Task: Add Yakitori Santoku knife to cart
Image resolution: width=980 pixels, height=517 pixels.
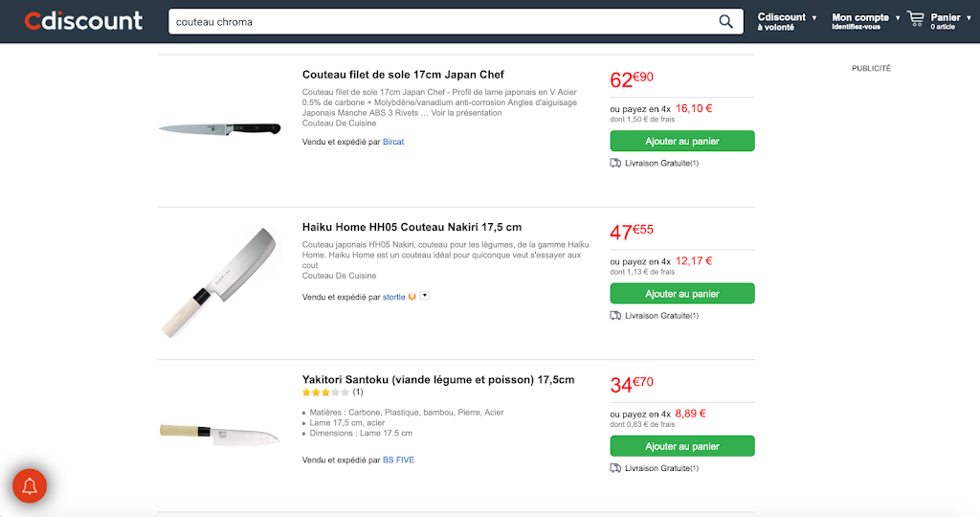Action: click(x=682, y=446)
